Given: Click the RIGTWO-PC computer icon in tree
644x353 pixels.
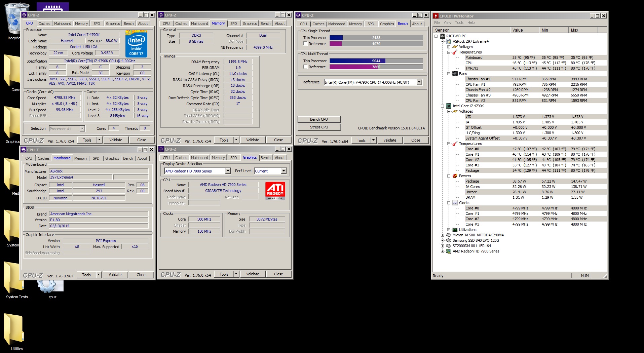Looking at the screenshot, I should [x=443, y=36].
